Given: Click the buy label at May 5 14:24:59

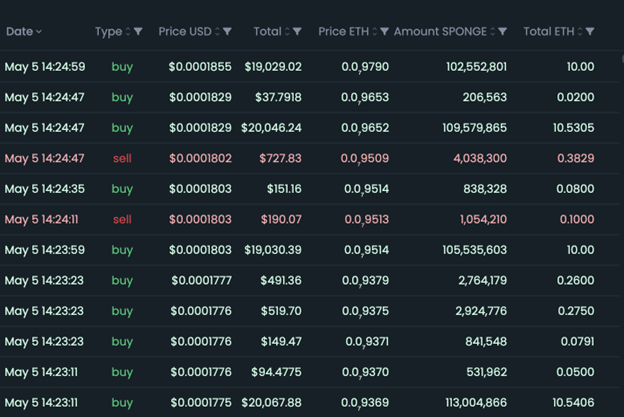Looking at the screenshot, I should click(x=122, y=67).
